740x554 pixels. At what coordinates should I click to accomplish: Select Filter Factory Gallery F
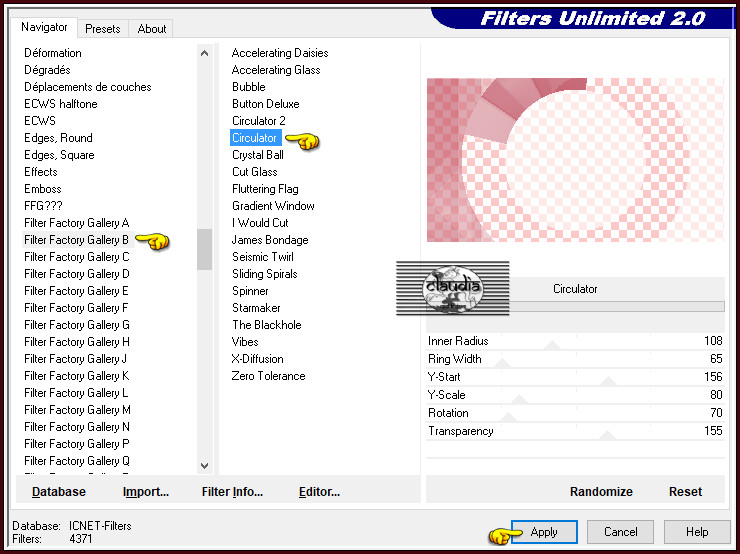tap(76, 308)
